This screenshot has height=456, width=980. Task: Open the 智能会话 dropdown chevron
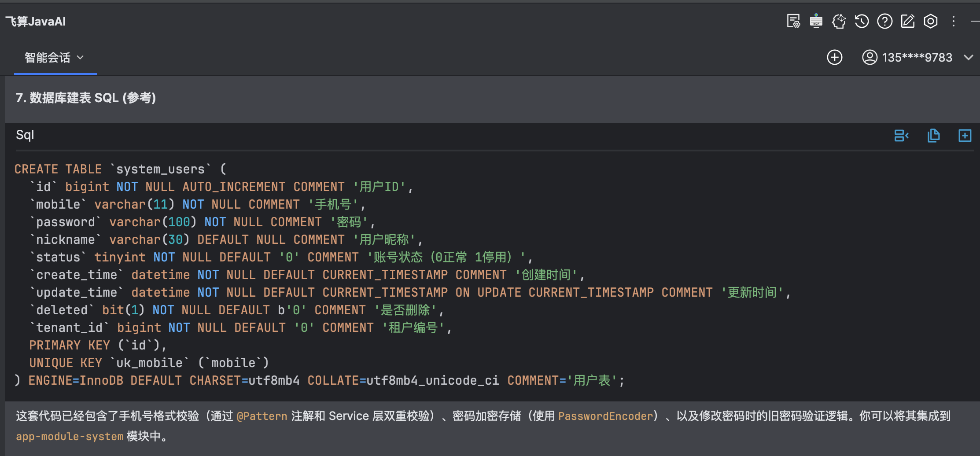tap(80, 58)
